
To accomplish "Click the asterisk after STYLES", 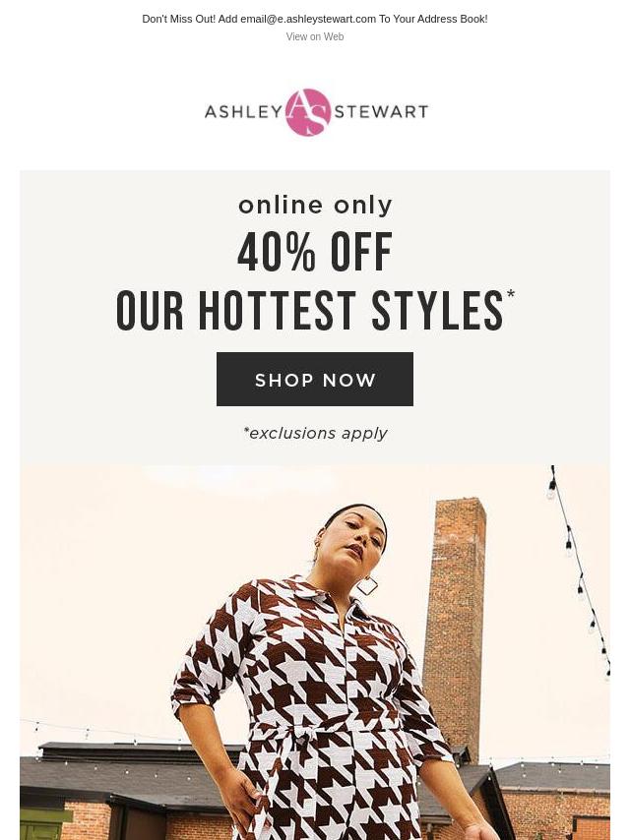I will coord(510,294).
